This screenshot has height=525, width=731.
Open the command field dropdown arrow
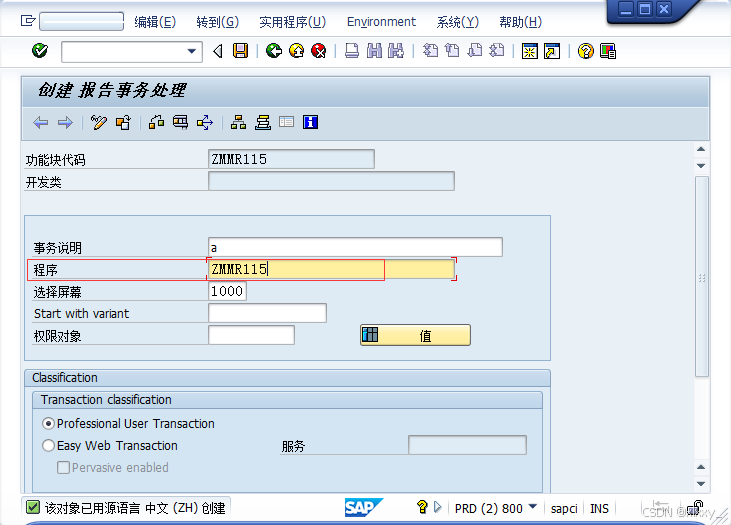click(192, 51)
